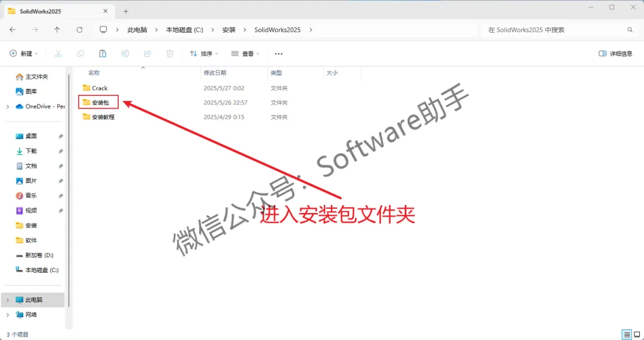Toggle the 详细信息 details pane
This screenshot has width=644, height=340.
[615, 53]
